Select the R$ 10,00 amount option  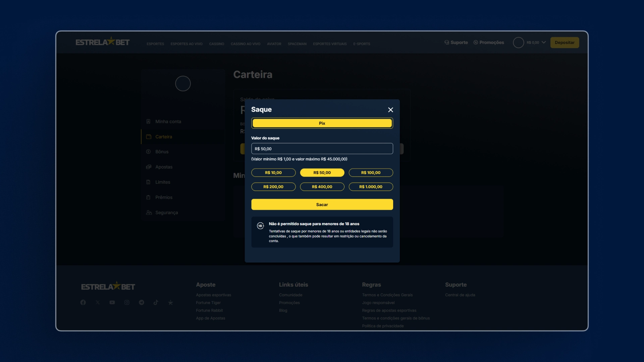273,173
